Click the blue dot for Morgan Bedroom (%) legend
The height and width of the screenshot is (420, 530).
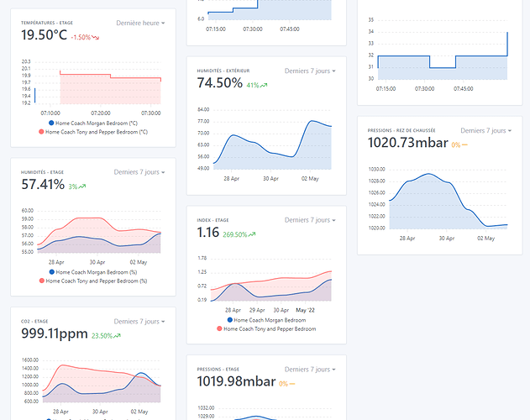click(x=40, y=272)
